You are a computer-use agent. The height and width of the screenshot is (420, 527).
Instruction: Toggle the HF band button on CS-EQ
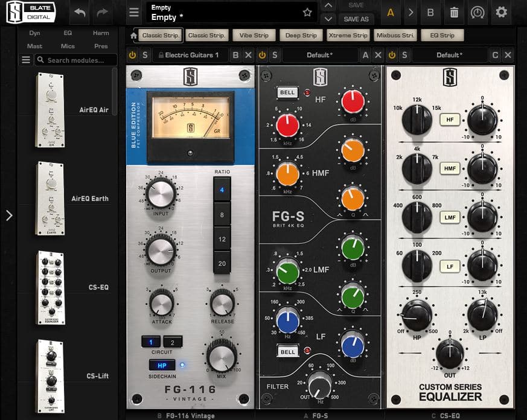tap(450, 119)
